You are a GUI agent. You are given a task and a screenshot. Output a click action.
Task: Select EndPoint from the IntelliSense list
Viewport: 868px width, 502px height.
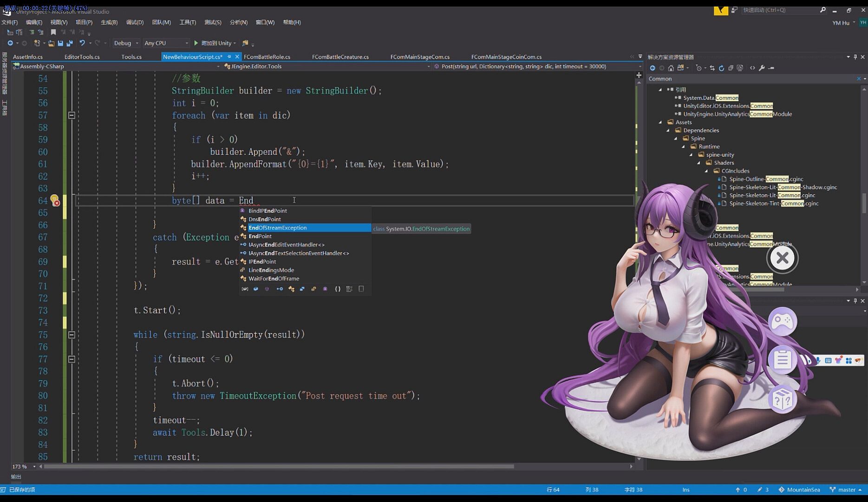[260, 236]
